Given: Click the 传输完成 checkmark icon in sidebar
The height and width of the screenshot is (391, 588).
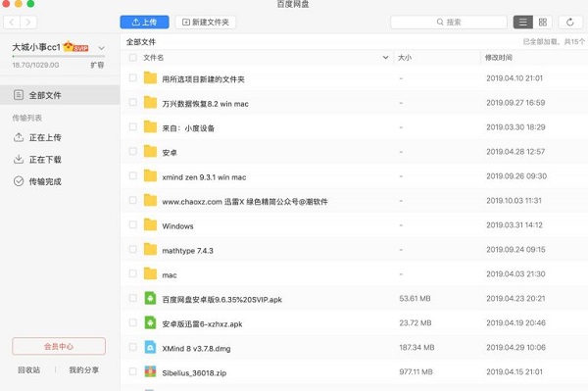Looking at the screenshot, I should tap(19, 181).
